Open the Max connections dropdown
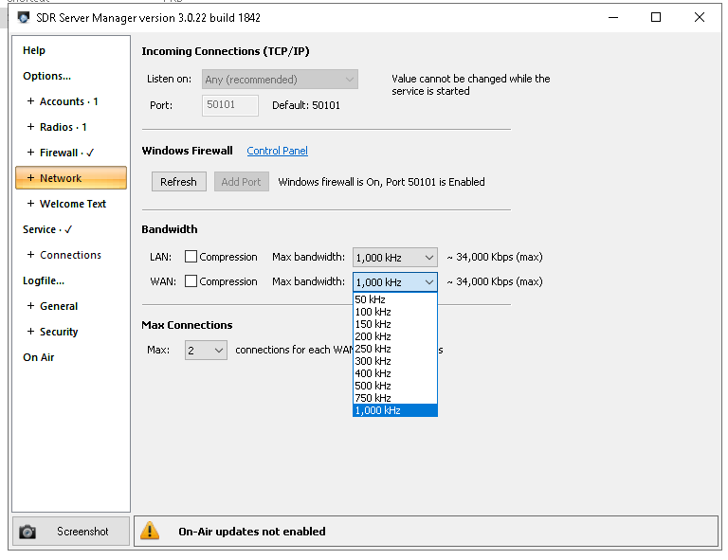The width and height of the screenshot is (728, 560). coord(206,350)
